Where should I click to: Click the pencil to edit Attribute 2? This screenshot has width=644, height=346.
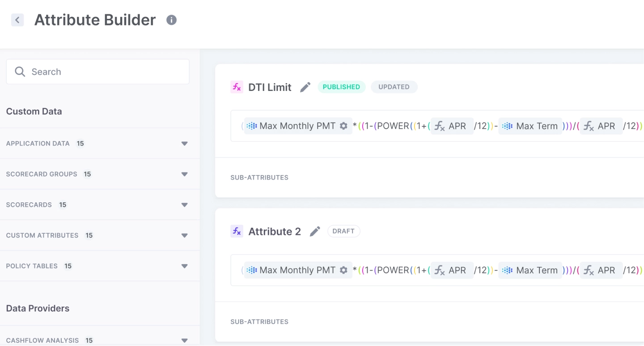314,231
